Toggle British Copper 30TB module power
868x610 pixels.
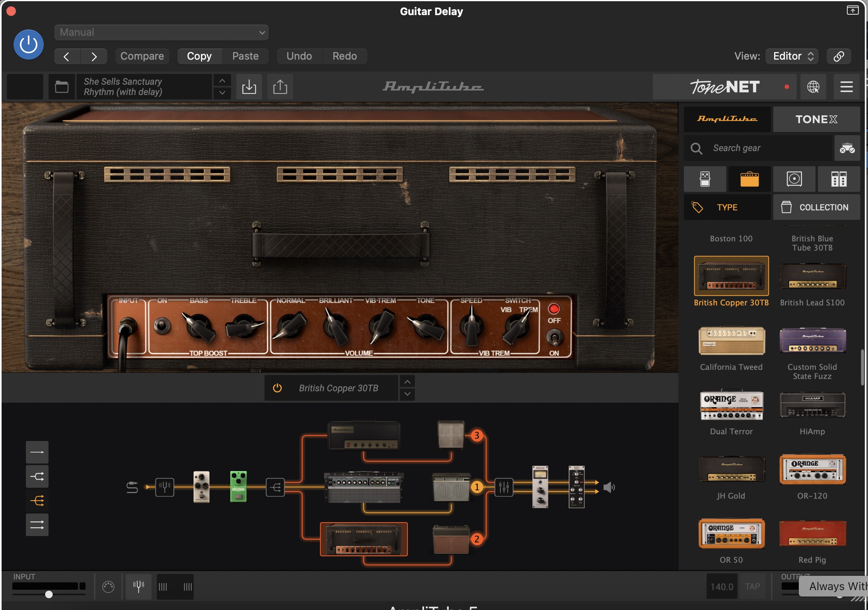coord(277,388)
